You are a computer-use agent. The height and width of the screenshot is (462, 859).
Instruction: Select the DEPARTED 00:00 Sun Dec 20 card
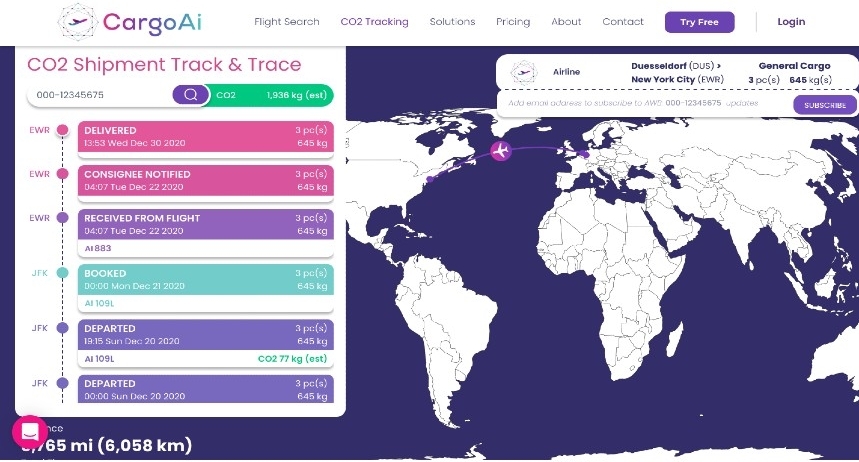coord(205,389)
